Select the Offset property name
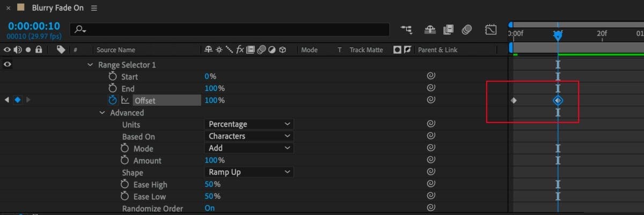The image size is (644, 215). [x=145, y=101]
